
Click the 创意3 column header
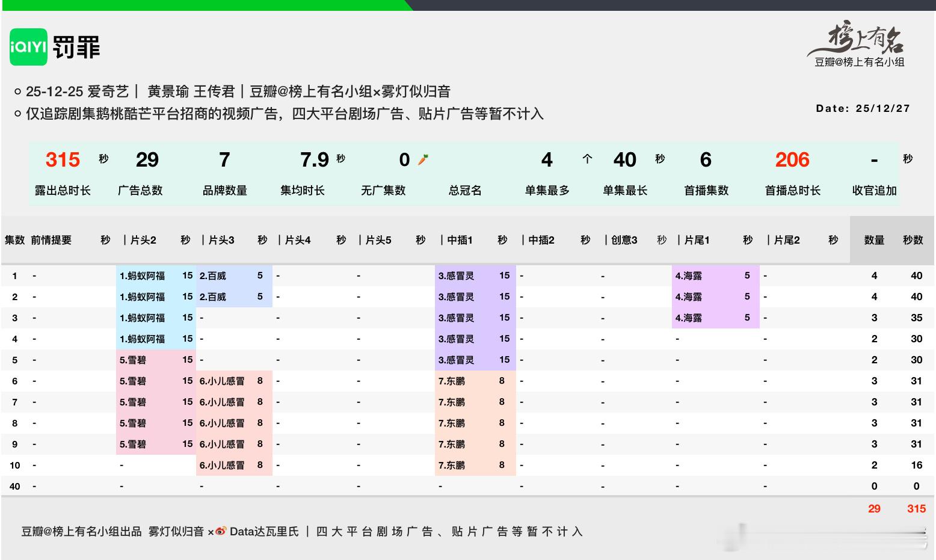[624, 240]
